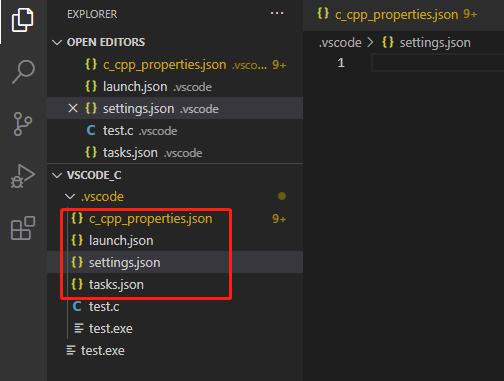The width and height of the screenshot is (504, 381).
Task: Click the file icon of root test.exe
Action: pyautogui.click(x=71, y=350)
